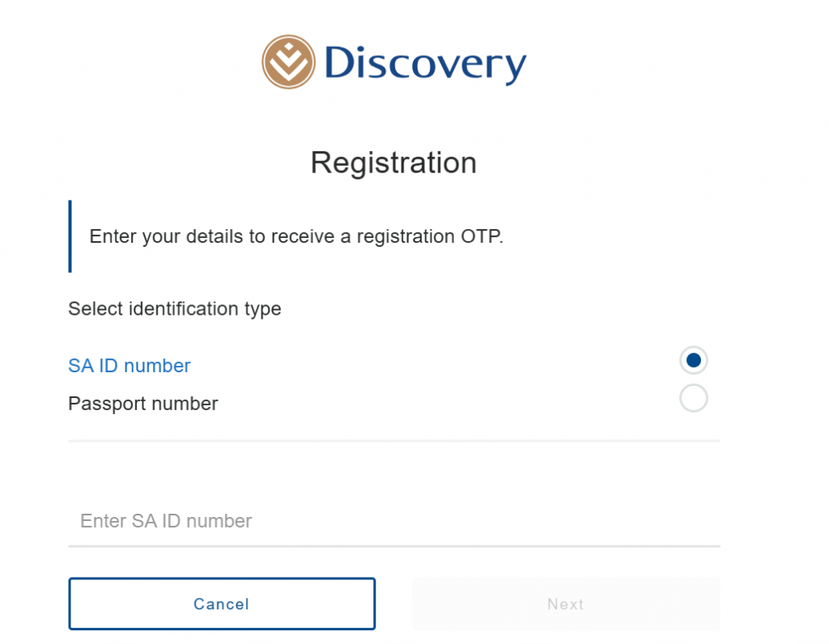Click the Discovery wordmark text

(425, 64)
